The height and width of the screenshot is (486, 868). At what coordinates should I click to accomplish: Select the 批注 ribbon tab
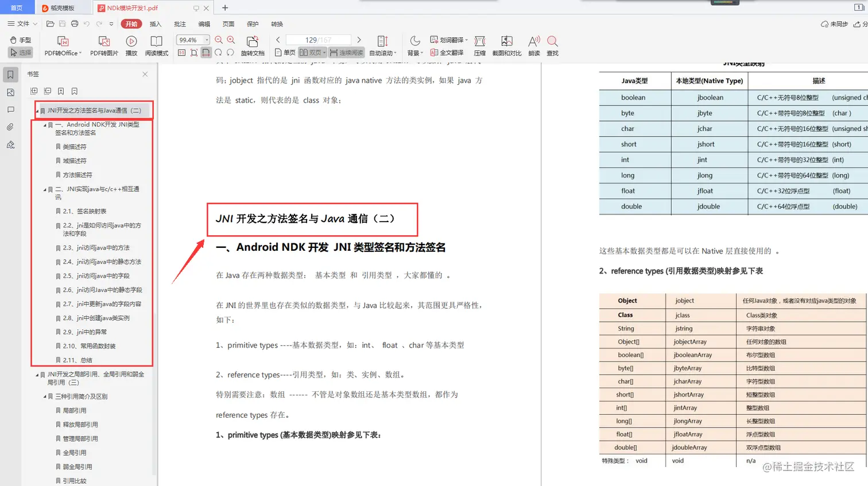point(180,24)
